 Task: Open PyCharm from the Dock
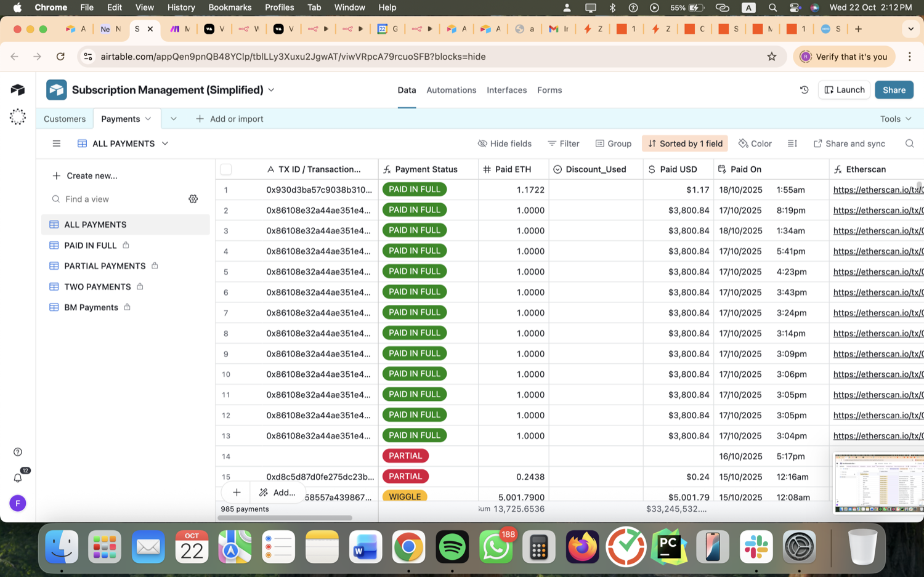(669, 547)
